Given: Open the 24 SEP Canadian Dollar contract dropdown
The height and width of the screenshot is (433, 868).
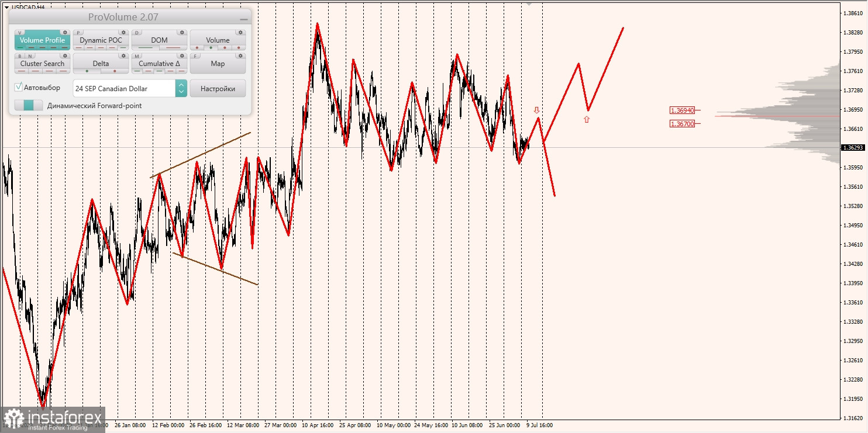Looking at the screenshot, I should point(130,88).
